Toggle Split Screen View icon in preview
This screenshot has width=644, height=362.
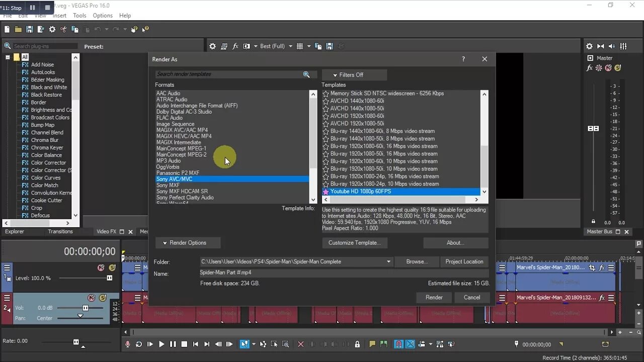tap(247, 46)
